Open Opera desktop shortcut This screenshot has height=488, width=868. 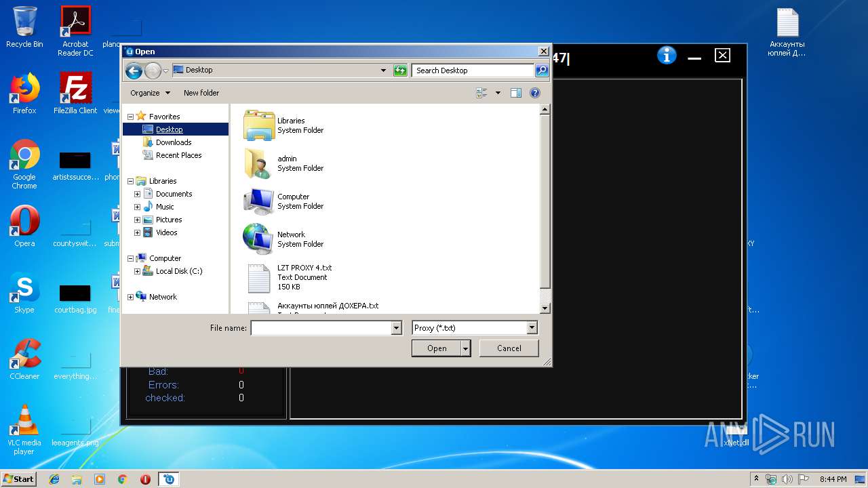24,226
